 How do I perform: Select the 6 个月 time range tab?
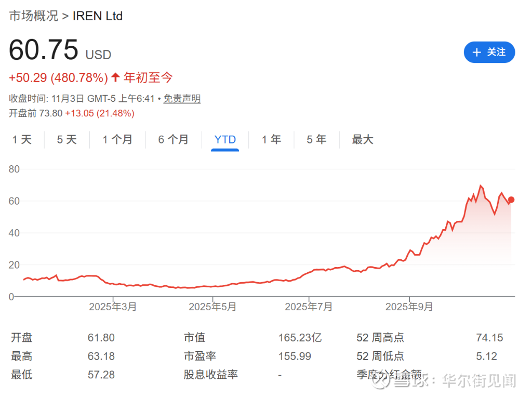174,139
